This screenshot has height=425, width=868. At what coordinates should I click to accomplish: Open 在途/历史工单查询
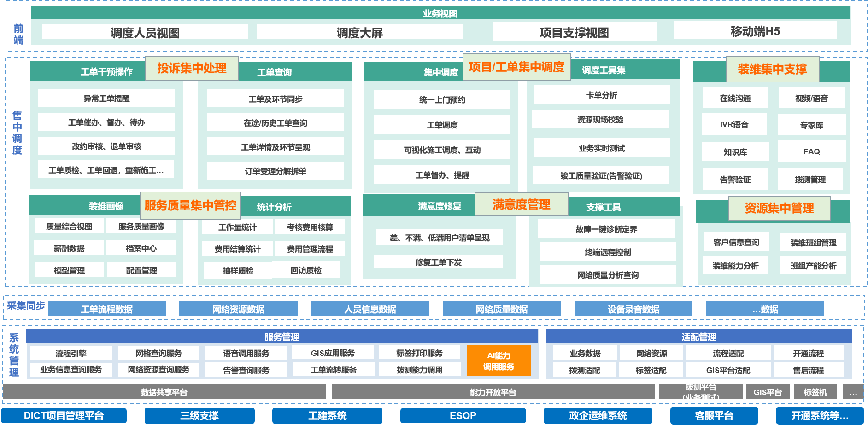pyautogui.click(x=276, y=123)
